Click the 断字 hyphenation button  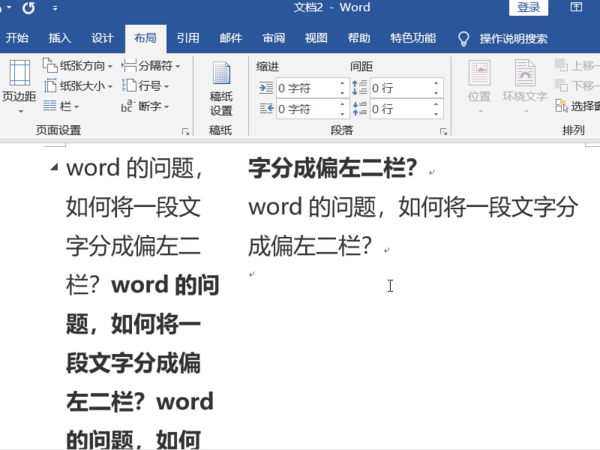(145, 106)
